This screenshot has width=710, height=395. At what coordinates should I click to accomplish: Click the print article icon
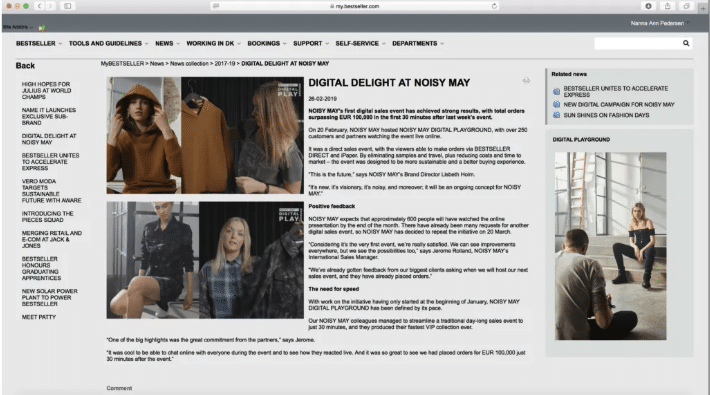(526, 81)
